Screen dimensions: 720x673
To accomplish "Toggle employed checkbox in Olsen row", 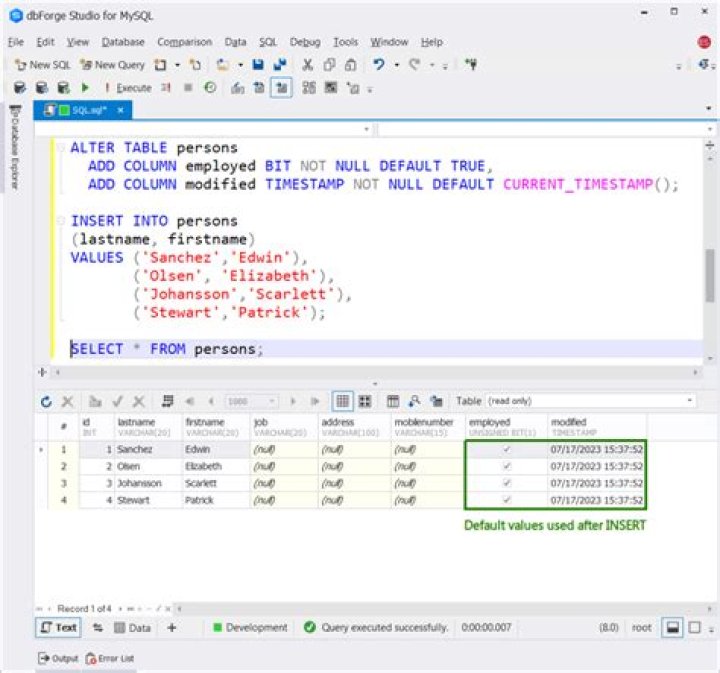I will 506,466.
